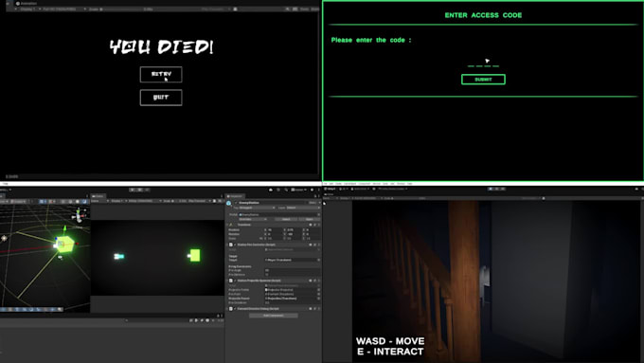Click Pause button in bottom-right Unity editor
This screenshot has width=644, height=363.
click(496, 189)
